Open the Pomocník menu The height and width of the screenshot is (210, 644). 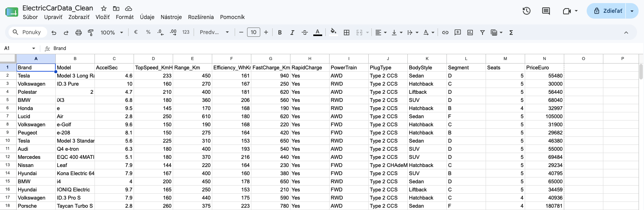coord(232,17)
